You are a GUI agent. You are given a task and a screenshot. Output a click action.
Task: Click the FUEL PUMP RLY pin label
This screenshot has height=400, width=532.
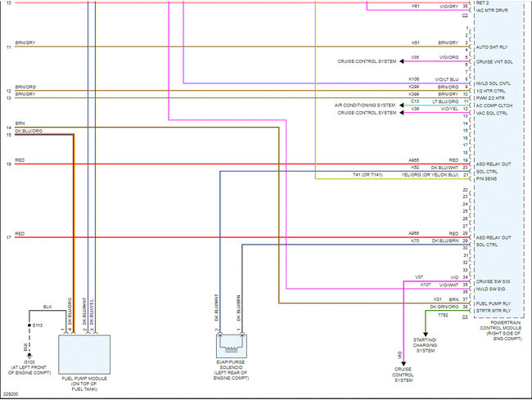pos(494,303)
